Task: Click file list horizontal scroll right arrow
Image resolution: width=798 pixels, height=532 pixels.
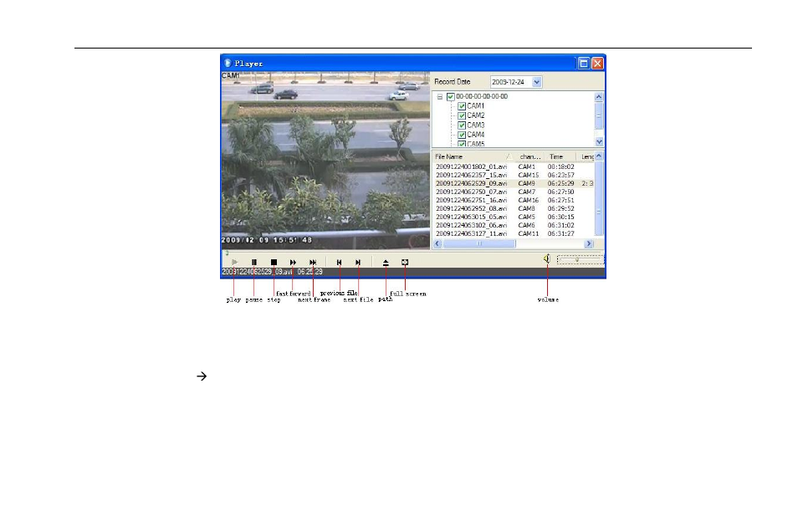Action: click(x=589, y=244)
